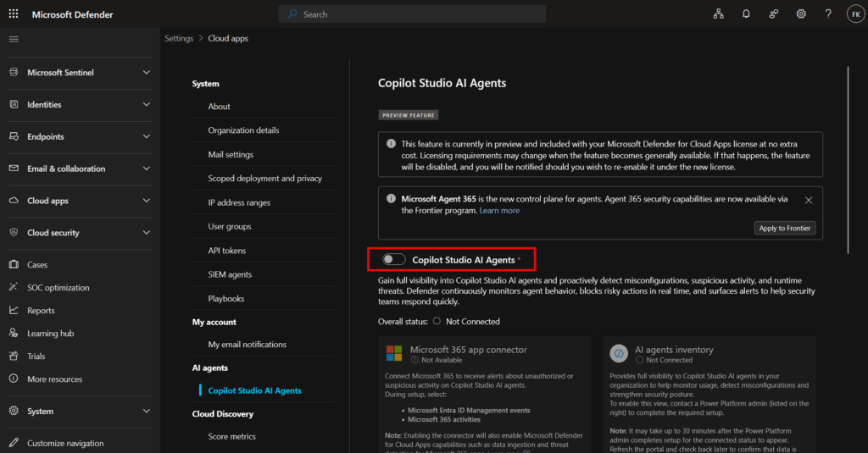
Task: Click the Customize navigation pencil icon
Action: point(14,443)
